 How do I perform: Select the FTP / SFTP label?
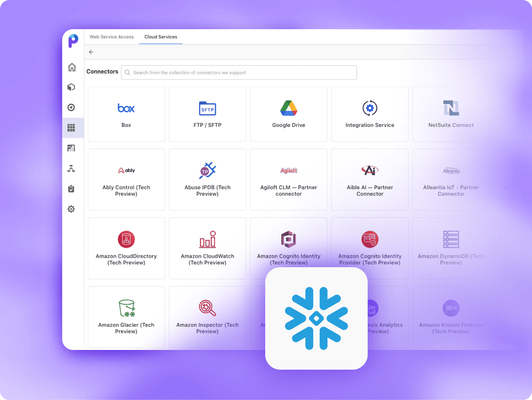click(x=207, y=125)
